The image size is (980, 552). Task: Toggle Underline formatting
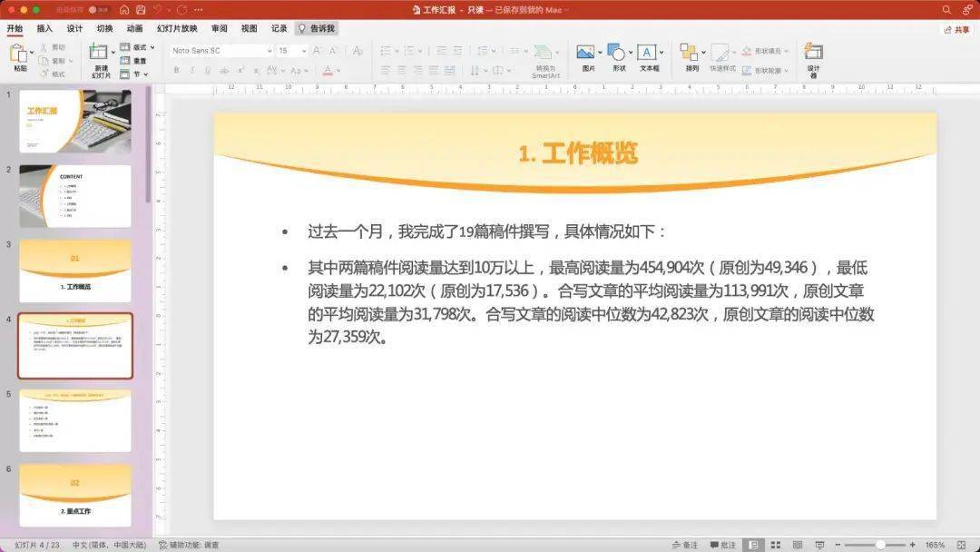(x=208, y=71)
